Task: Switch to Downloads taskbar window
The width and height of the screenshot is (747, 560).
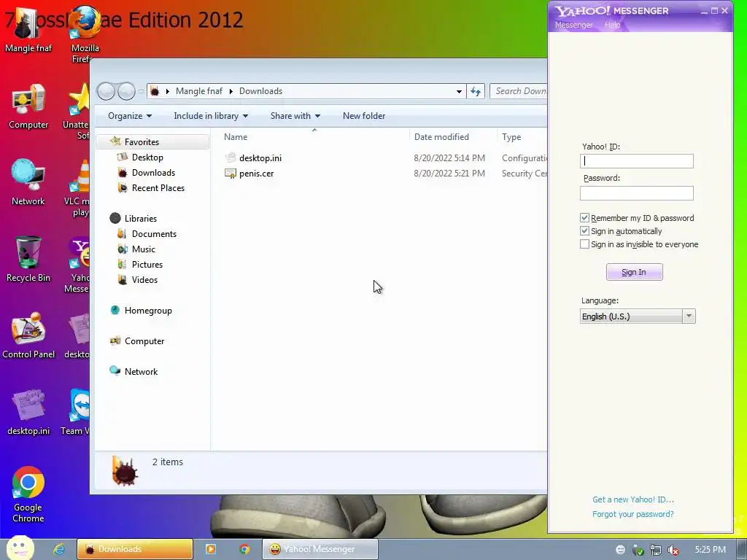Action: point(135,549)
